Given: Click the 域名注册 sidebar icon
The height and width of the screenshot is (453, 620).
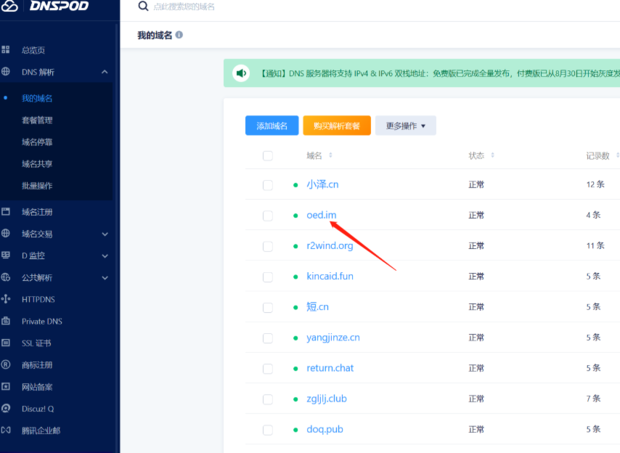Looking at the screenshot, I should (6, 212).
